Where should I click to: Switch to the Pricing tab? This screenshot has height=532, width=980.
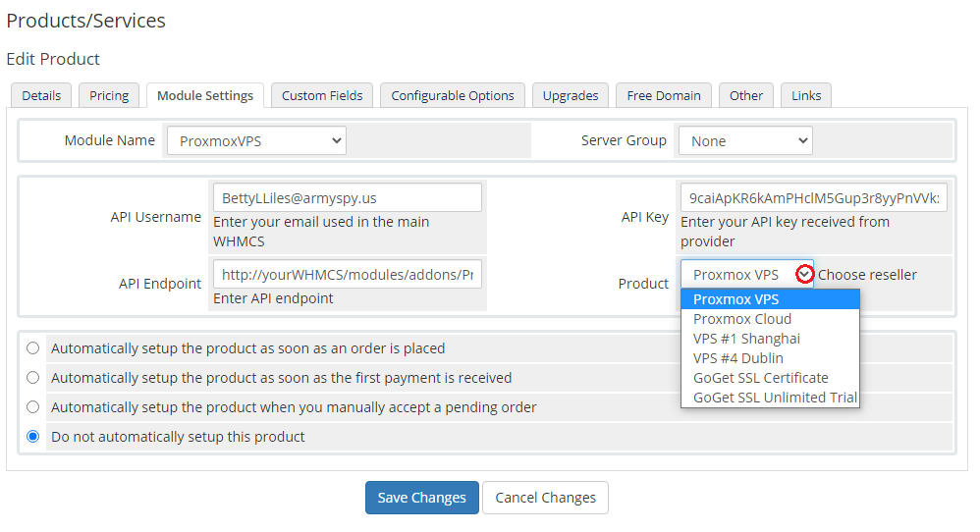coord(109,95)
